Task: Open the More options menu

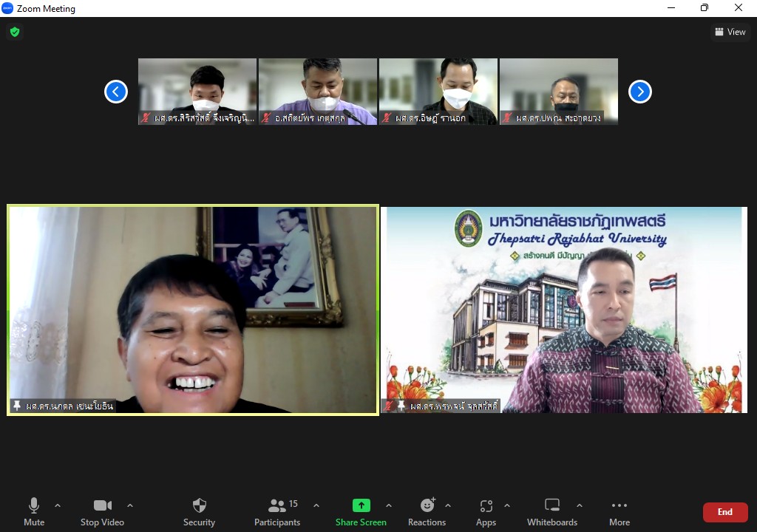Action: coord(619,512)
